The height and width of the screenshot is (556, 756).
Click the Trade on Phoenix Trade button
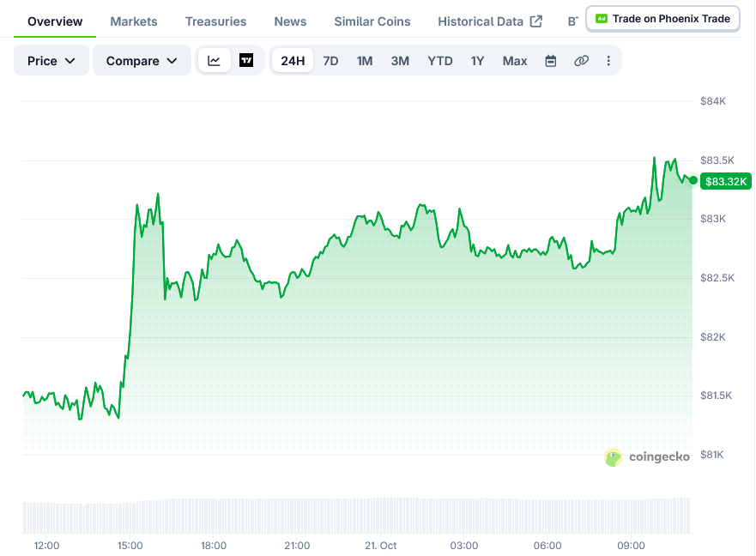pyautogui.click(x=663, y=19)
